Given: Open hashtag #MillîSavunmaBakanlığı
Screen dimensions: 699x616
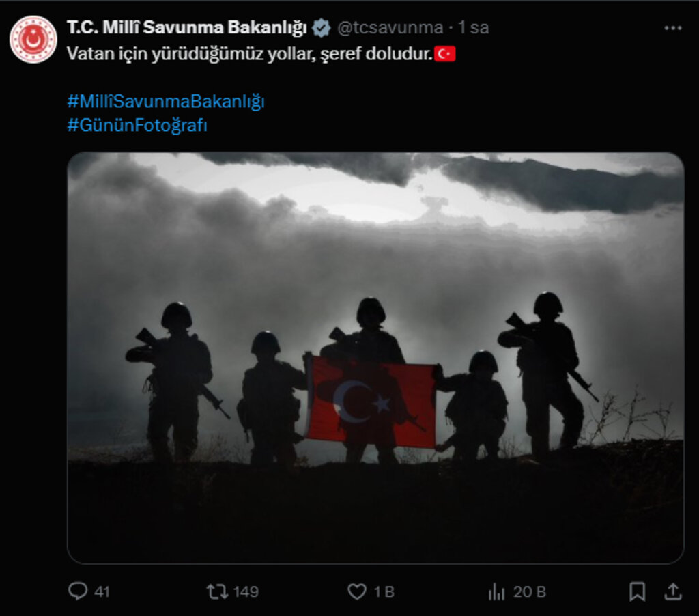Looking at the screenshot, I should [166, 101].
